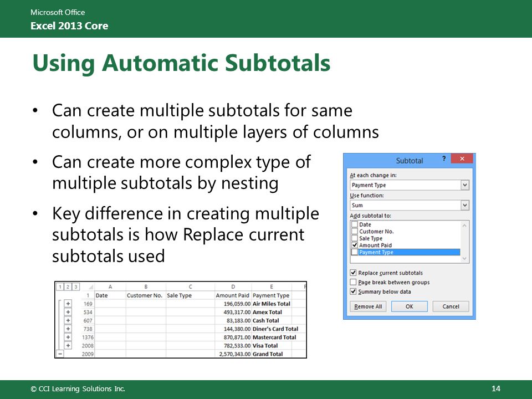The image size is (532, 399).
Task: Click the 'Payment Type' header cell in sheet
Action: pyautogui.click(x=272, y=295)
